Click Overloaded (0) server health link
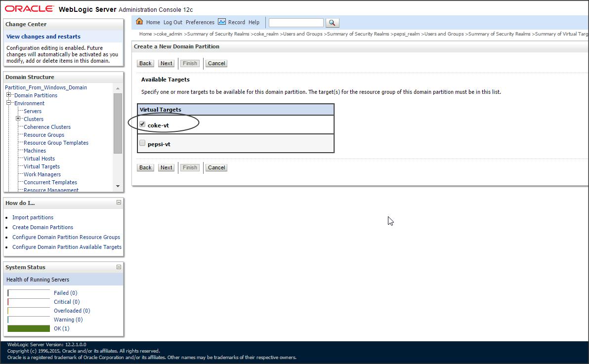 72,310
